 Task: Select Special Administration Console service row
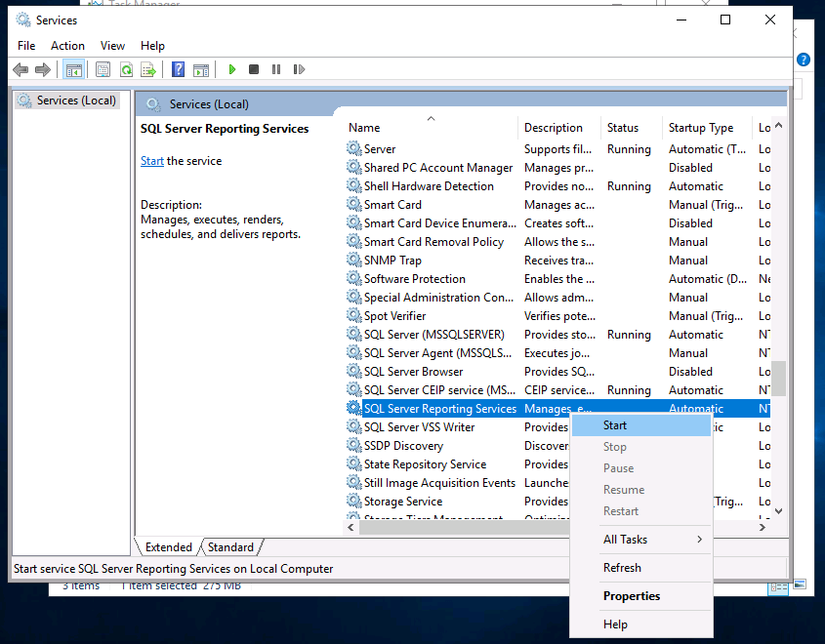point(557,297)
